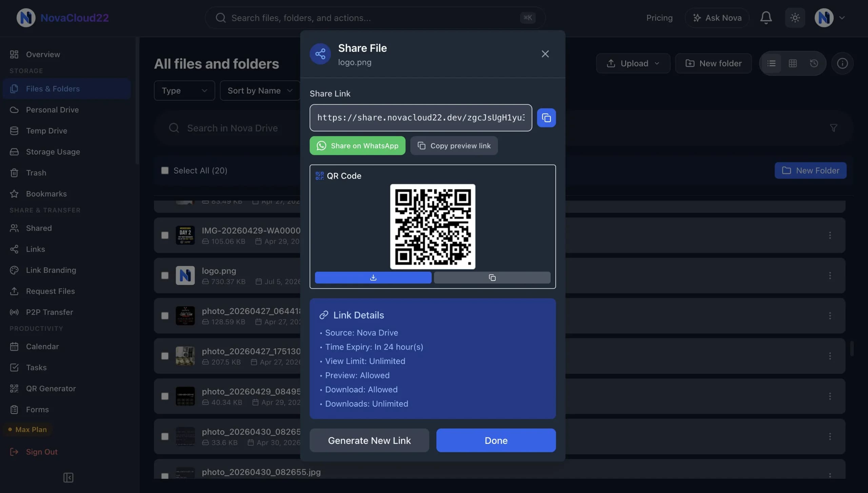868x493 pixels.
Task: Click the Share File share icon
Action: (x=320, y=54)
